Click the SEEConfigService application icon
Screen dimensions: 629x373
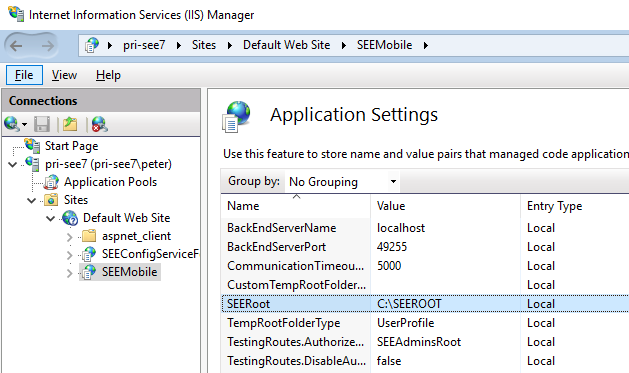89,254
